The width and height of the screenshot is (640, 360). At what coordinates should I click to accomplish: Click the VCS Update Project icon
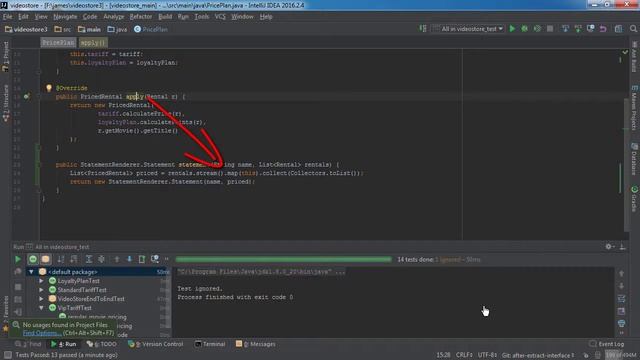(565, 29)
